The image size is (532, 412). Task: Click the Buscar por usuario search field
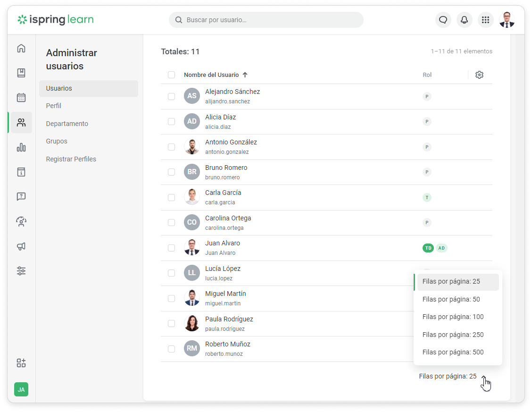click(266, 20)
